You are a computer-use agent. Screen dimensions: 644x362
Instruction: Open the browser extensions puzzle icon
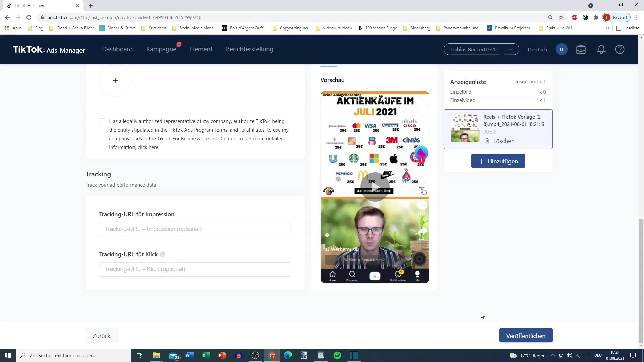(x=596, y=17)
